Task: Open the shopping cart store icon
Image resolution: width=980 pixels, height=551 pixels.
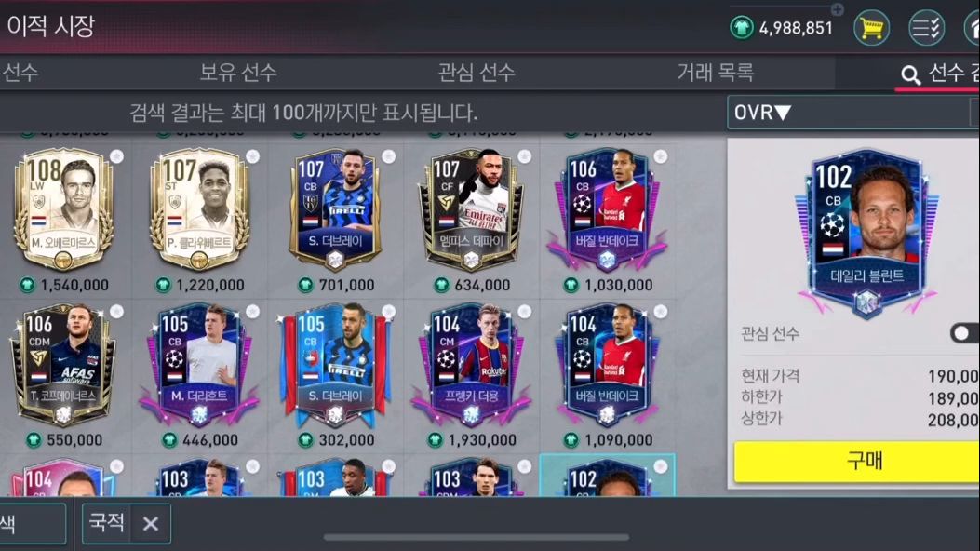Action: (x=871, y=28)
